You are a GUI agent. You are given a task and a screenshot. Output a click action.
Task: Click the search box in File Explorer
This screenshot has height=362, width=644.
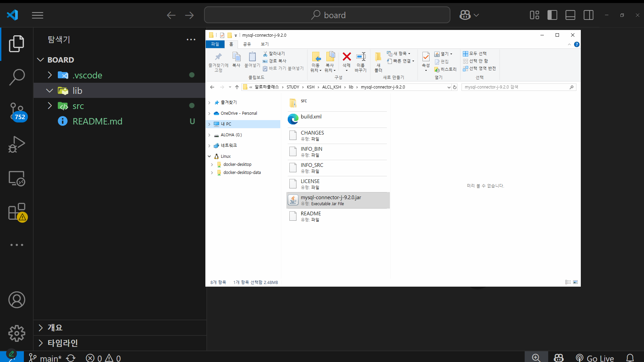pyautogui.click(x=519, y=87)
